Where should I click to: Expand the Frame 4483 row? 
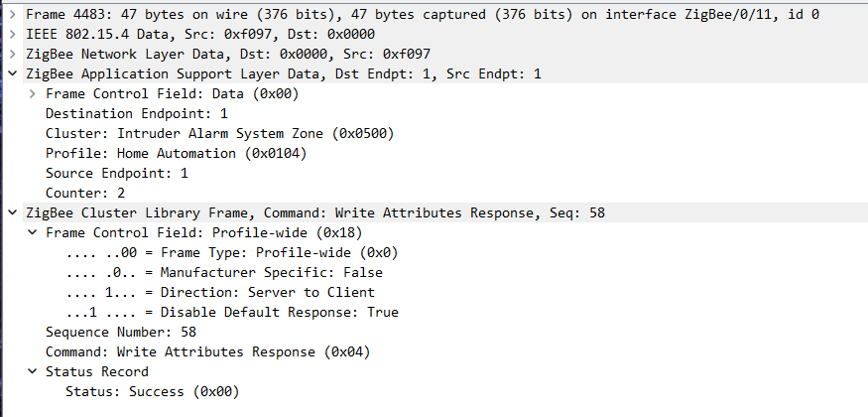12,14
